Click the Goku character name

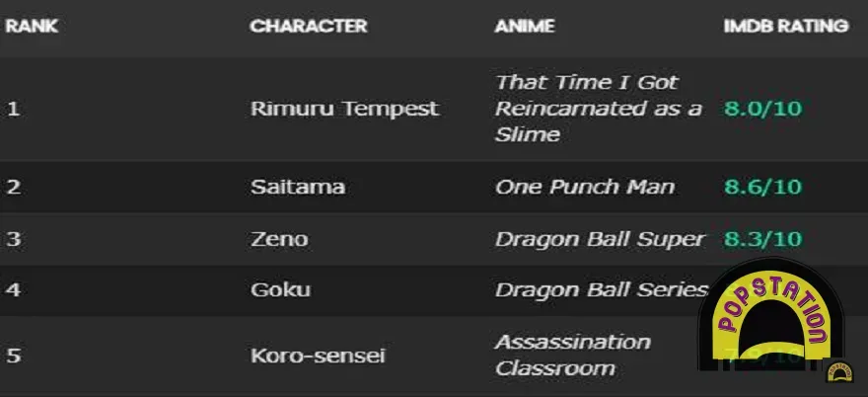tap(280, 290)
